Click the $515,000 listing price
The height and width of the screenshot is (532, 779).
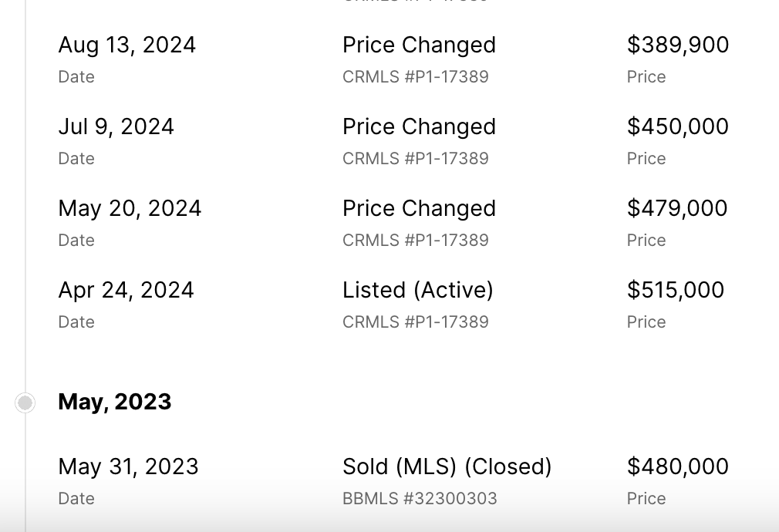tap(676, 290)
